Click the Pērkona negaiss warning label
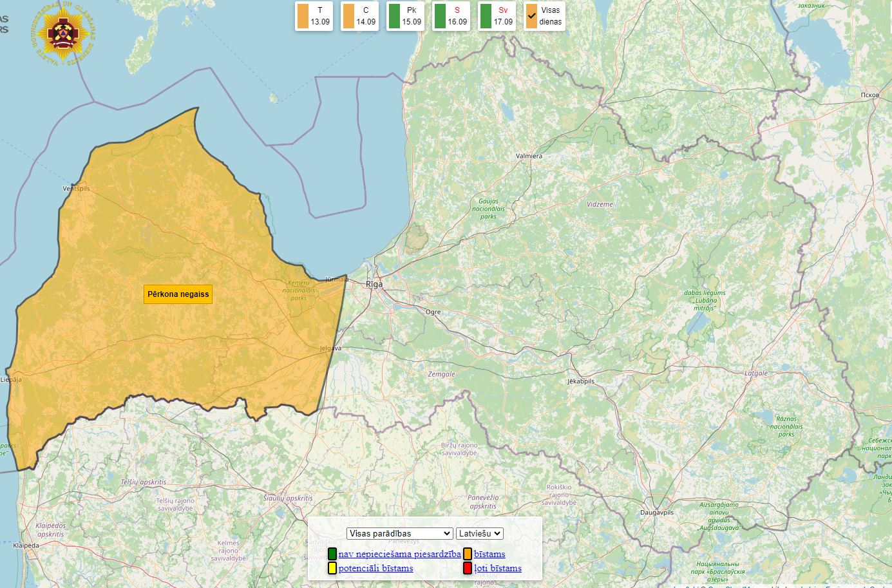892x588 pixels. coord(178,294)
